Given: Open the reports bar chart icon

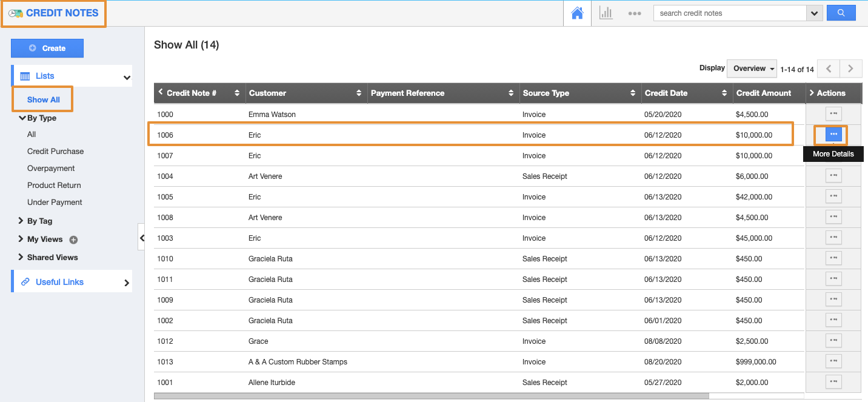Looking at the screenshot, I should [606, 13].
